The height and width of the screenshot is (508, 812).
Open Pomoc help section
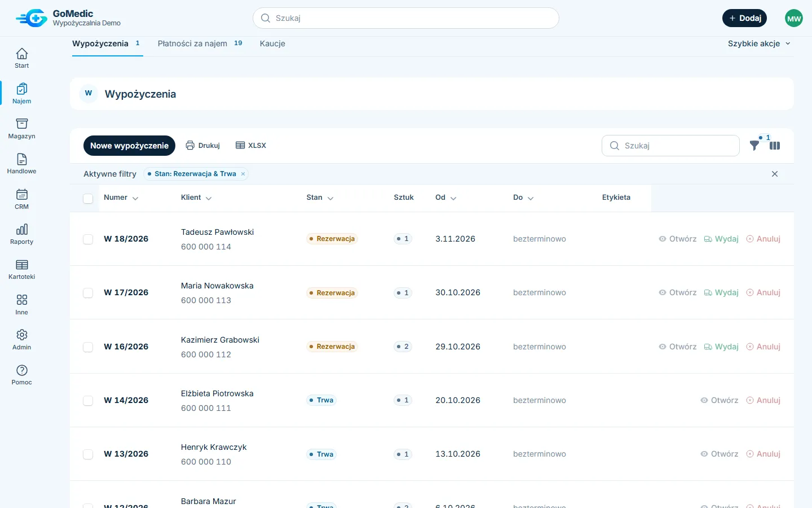pos(21,375)
